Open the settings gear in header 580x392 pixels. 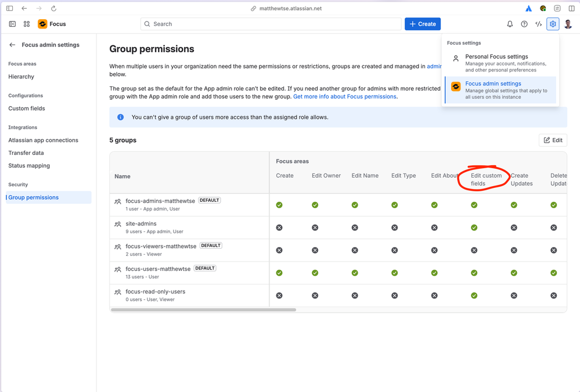point(553,24)
